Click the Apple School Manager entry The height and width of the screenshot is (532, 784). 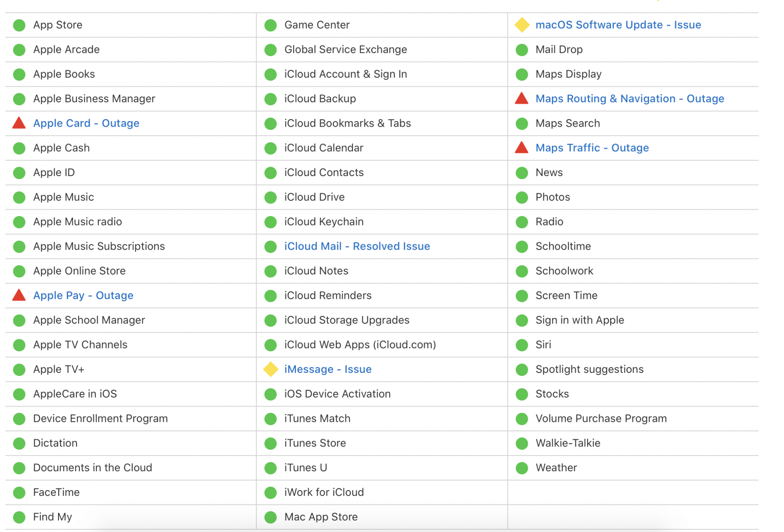click(89, 320)
